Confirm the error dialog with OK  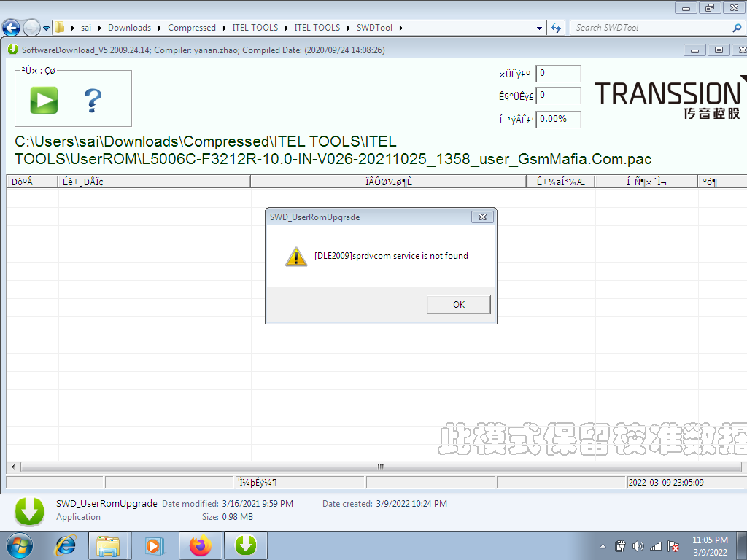click(458, 305)
